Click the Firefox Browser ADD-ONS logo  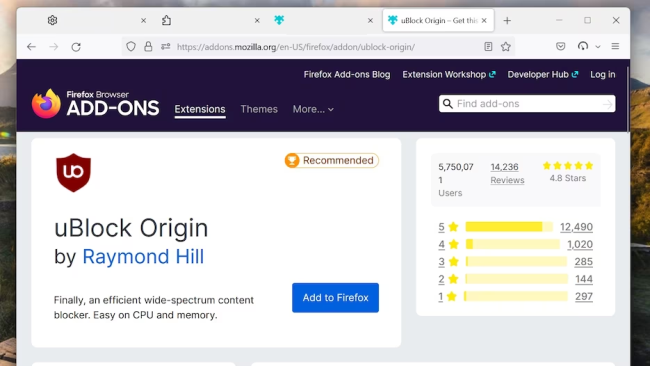coord(95,104)
